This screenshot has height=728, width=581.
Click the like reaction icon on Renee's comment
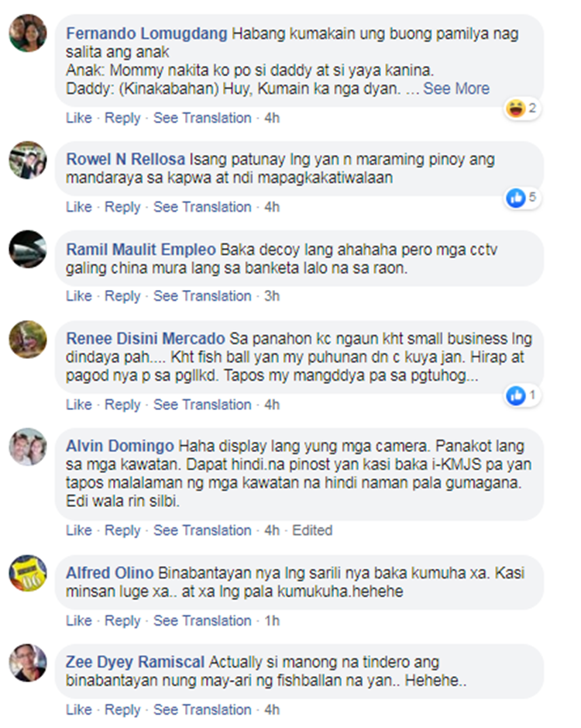coord(516,395)
